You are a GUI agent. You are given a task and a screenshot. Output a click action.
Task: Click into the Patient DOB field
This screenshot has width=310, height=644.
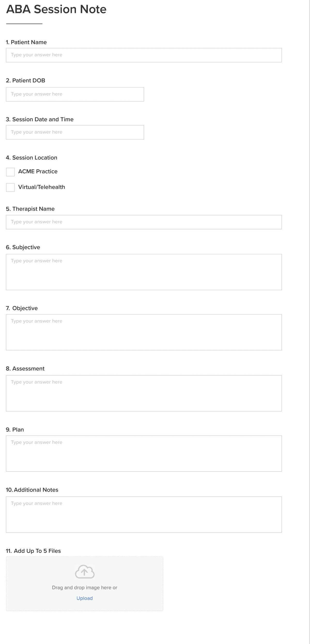75,94
